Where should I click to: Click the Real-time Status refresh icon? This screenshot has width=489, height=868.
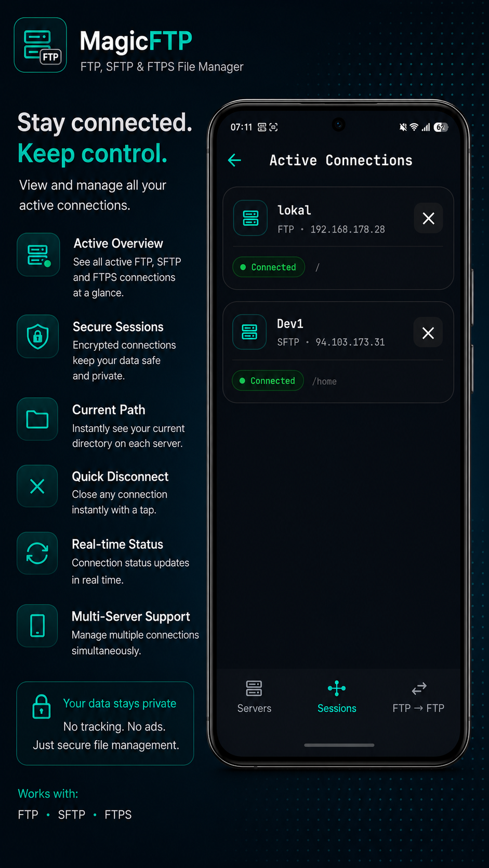(37, 553)
